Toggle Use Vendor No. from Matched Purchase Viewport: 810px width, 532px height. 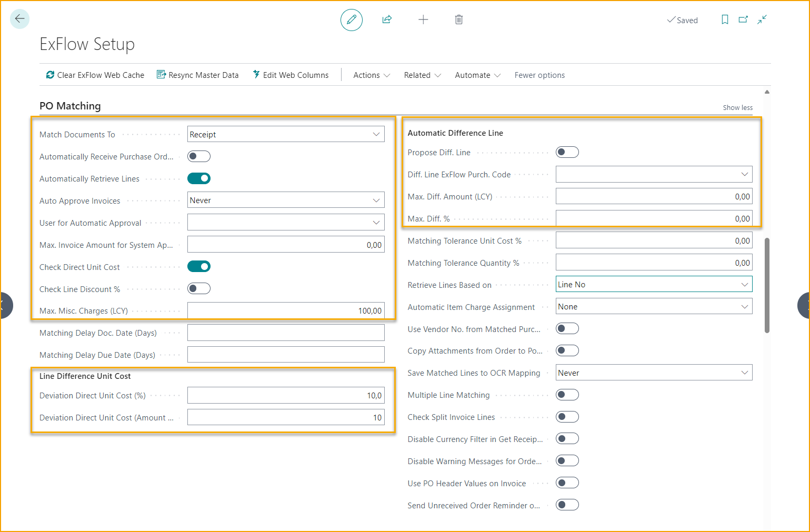[x=567, y=328]
